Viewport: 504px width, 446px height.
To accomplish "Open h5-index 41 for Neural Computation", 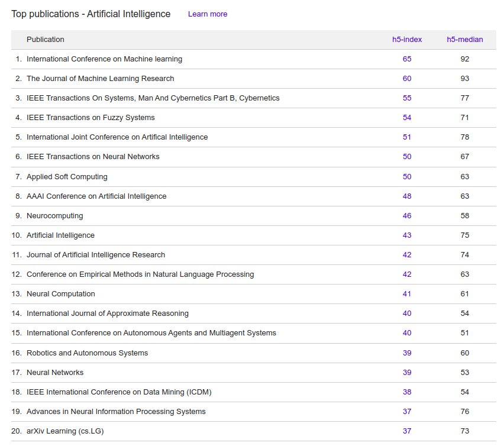I will pyautogui.click(x=407, y=294).
